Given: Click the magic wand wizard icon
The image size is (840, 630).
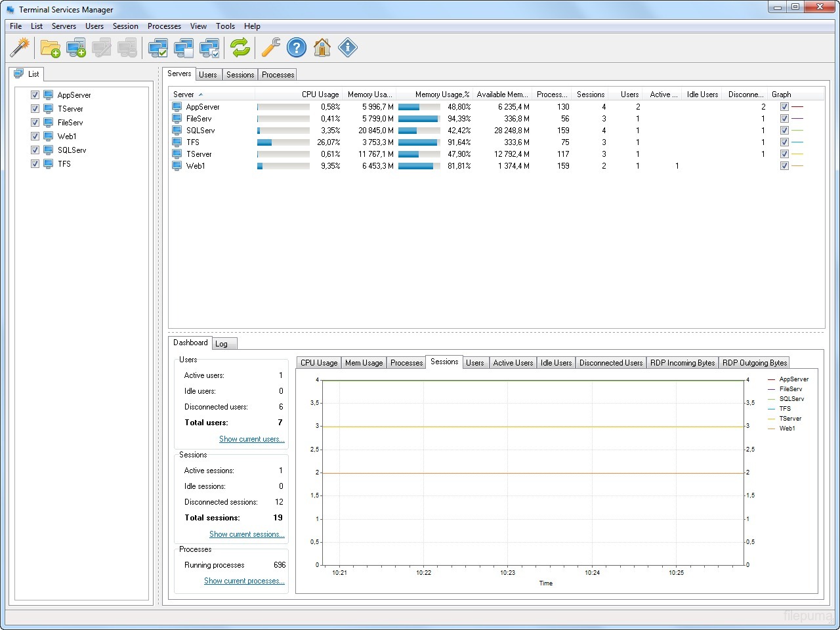Looking at the screenshot, I should click(x=20, y=47).
